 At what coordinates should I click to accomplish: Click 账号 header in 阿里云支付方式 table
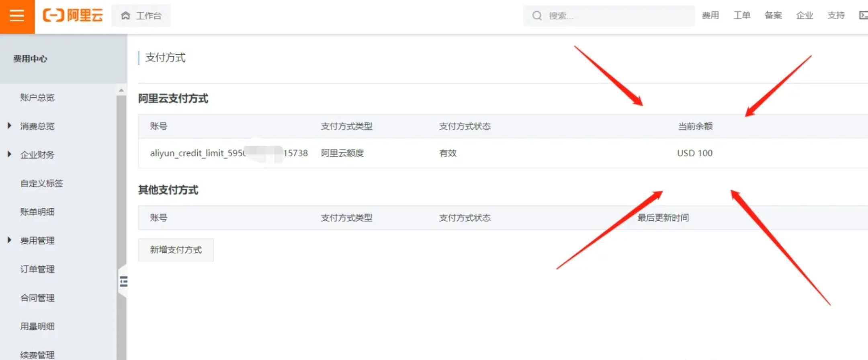[x=158, y=126]
